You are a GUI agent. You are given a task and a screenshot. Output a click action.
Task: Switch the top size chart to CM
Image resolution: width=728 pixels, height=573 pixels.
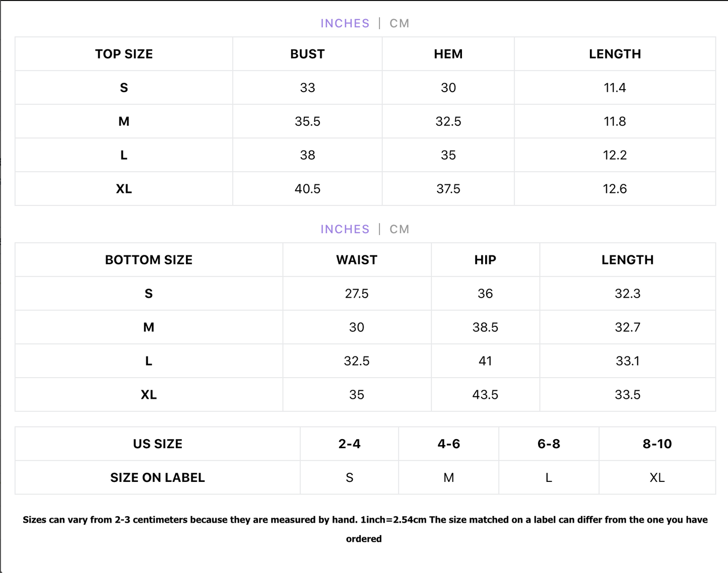pyautogui.click(x=399, y=24)
